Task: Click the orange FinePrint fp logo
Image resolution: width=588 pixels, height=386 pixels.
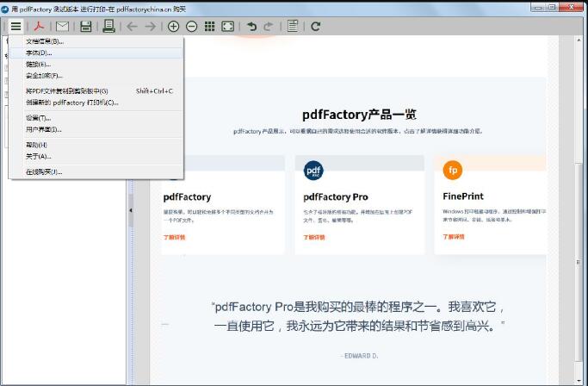Action: (x=453, y=170)
